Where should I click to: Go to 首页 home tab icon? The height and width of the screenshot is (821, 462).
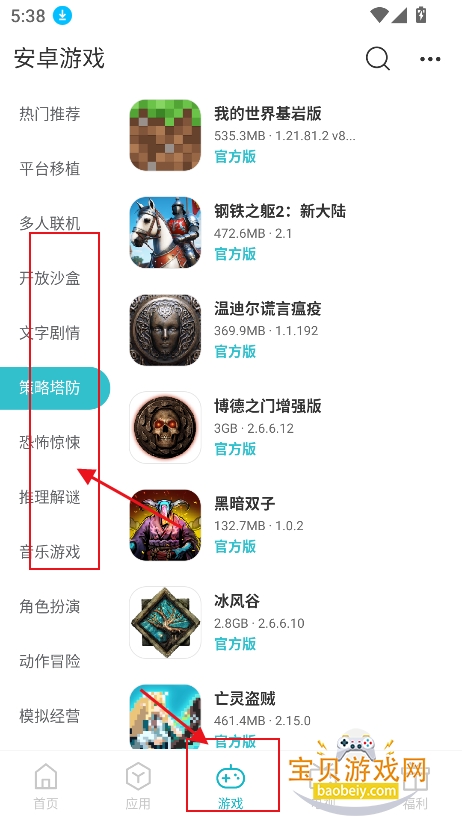tap(46, 785)
